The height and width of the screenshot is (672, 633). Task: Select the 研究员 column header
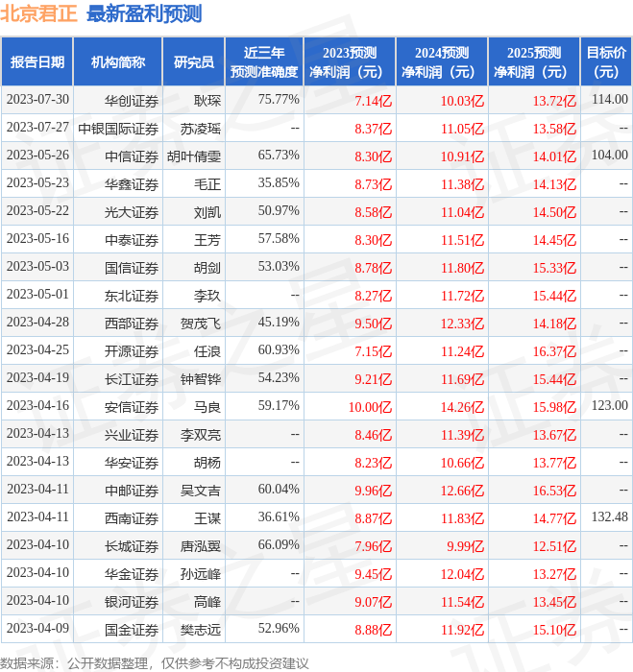(194, 62)
